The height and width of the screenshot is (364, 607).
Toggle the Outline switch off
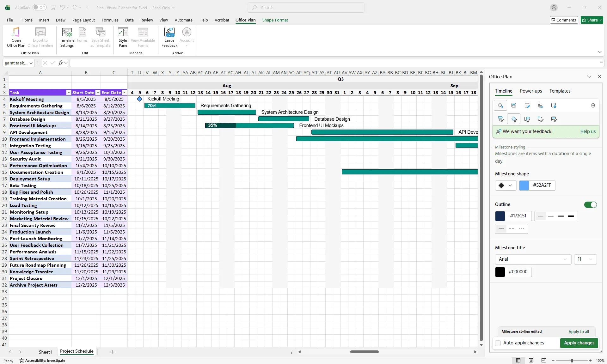coord(591,205)
